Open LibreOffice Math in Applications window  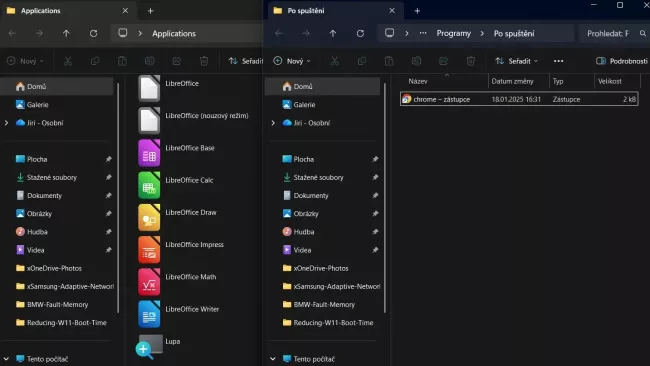click(x=177, y=282)
